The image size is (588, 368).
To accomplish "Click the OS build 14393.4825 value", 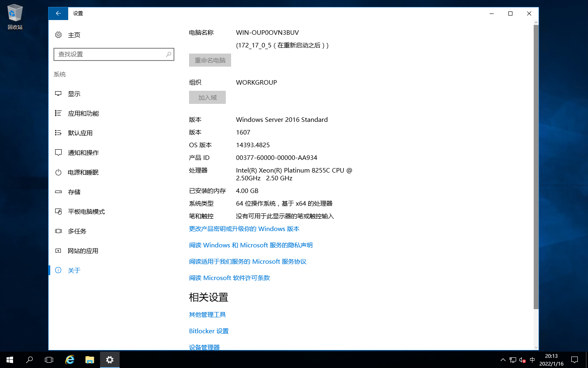I will point(253,145).
